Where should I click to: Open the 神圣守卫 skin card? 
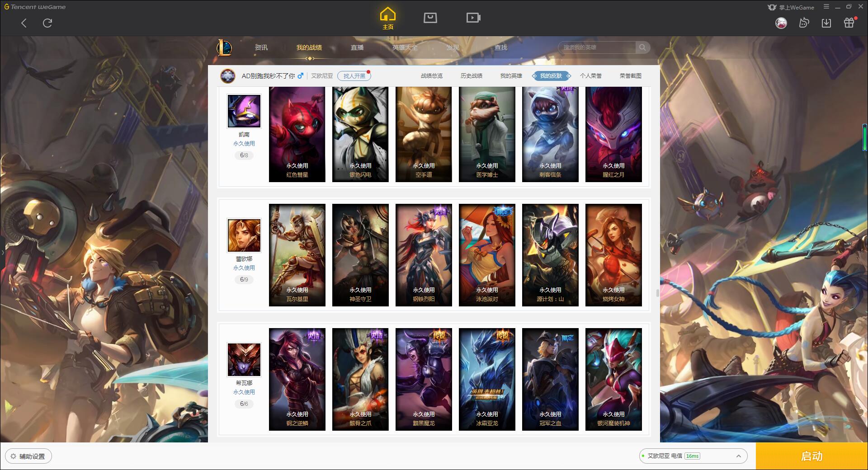click(360, 255)
